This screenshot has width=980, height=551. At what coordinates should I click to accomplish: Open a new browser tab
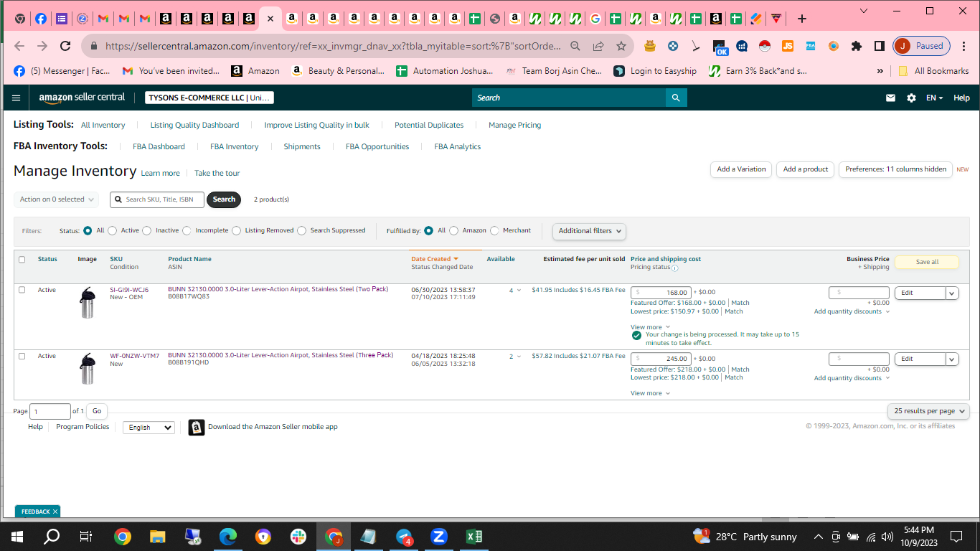pos(802,19)
